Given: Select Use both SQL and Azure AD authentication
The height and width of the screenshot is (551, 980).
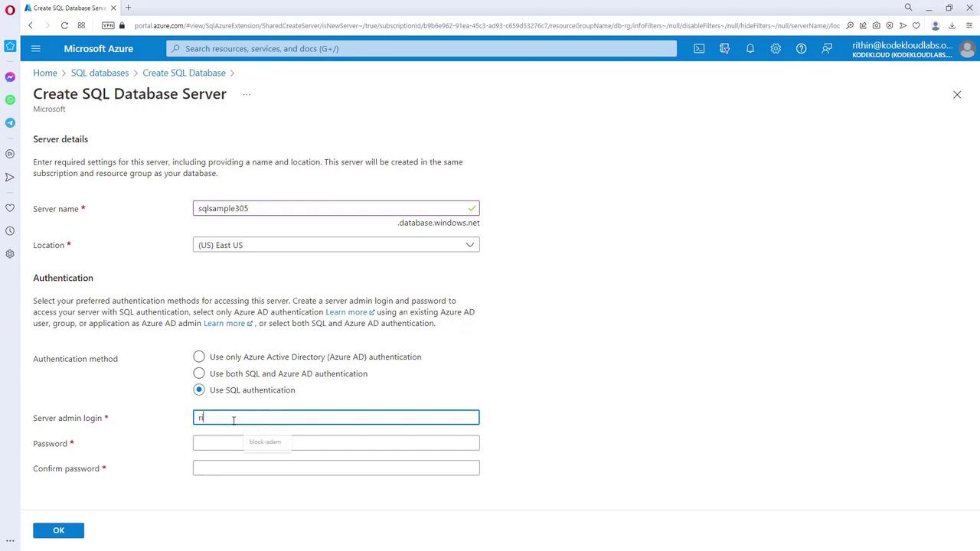Looking at the screenshot, I should point(199,373).
